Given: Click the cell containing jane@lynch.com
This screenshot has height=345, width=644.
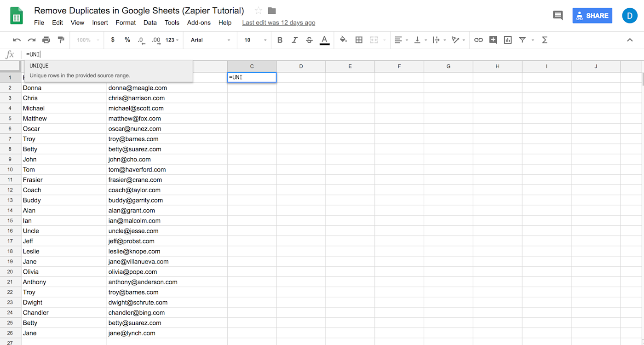Looking at the screenshot, I should [167, 333].
